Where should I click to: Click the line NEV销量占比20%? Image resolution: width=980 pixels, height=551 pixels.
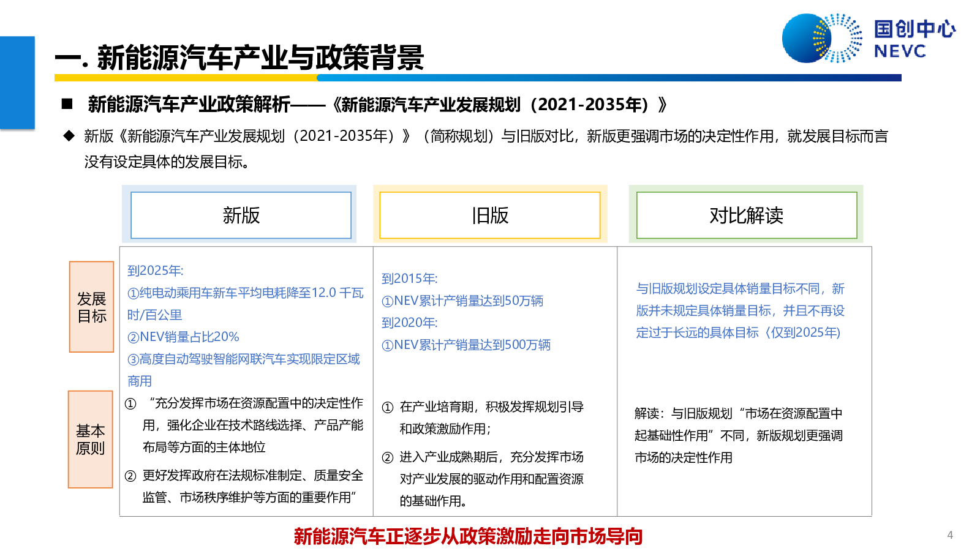pyautogui.click(x=183, y=337)
